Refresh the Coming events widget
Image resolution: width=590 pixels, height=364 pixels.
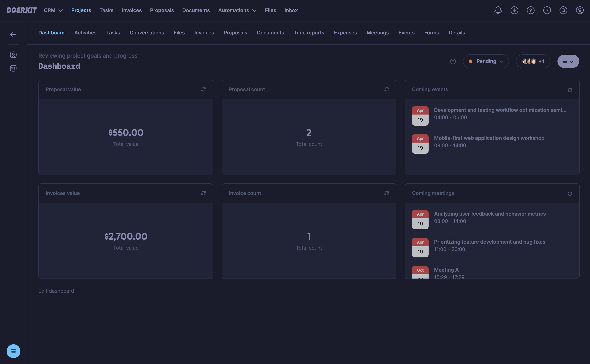tap(570, 90)
